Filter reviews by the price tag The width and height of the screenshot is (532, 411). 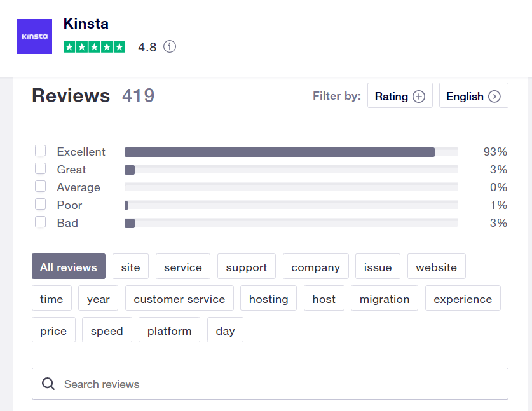[x=53, y=330]
